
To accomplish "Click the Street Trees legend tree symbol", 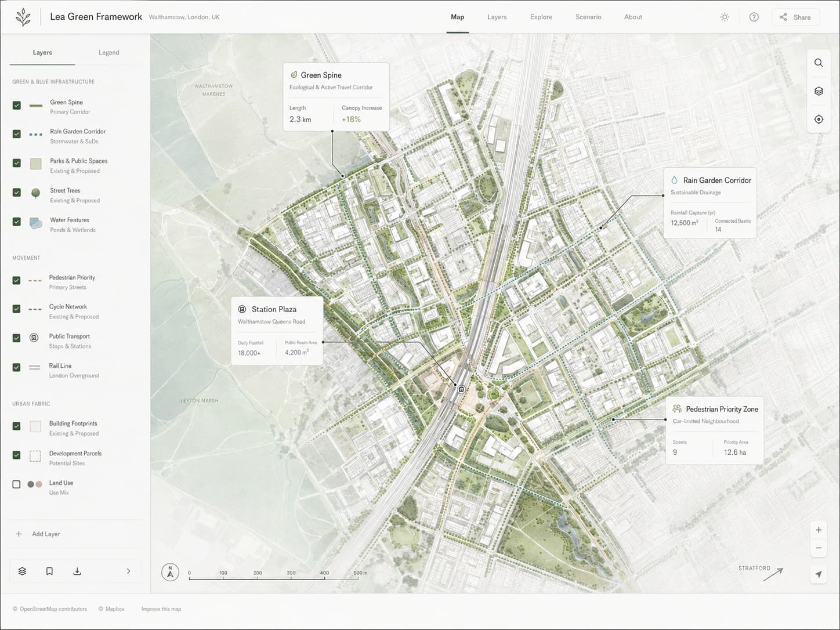I will point(35,193).
